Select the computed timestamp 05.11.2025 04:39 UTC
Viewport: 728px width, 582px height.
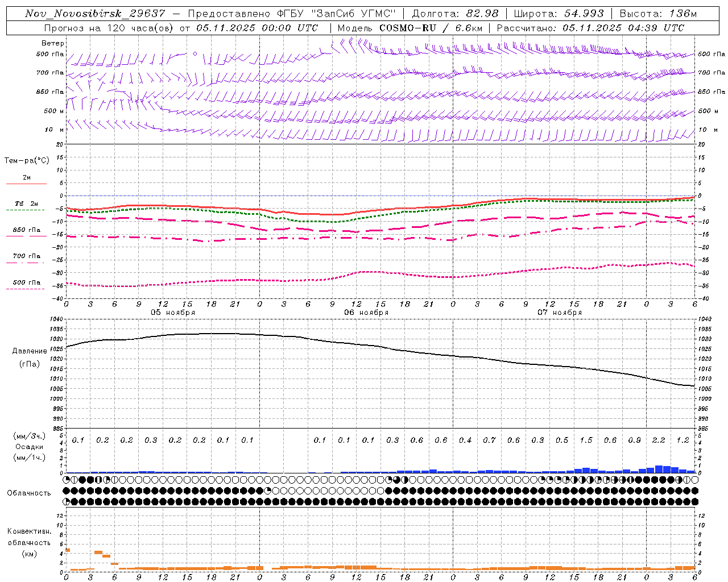(623, 28)
